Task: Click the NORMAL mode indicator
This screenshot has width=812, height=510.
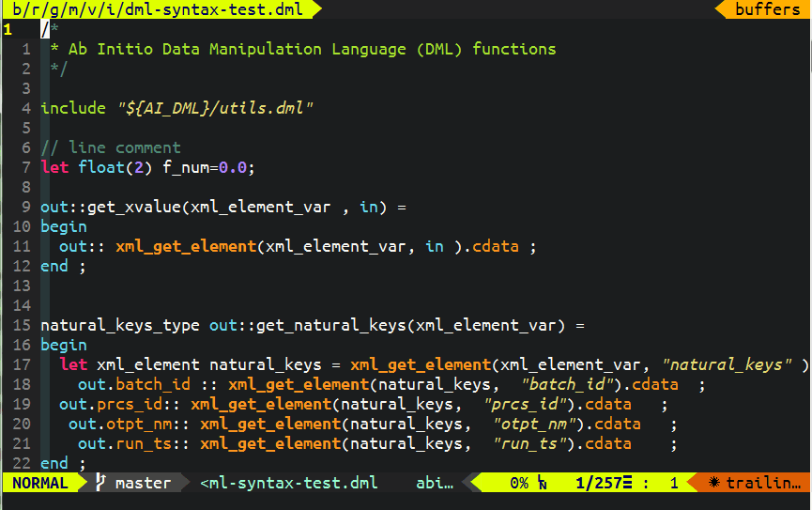Action: click(x=40, y=483)
